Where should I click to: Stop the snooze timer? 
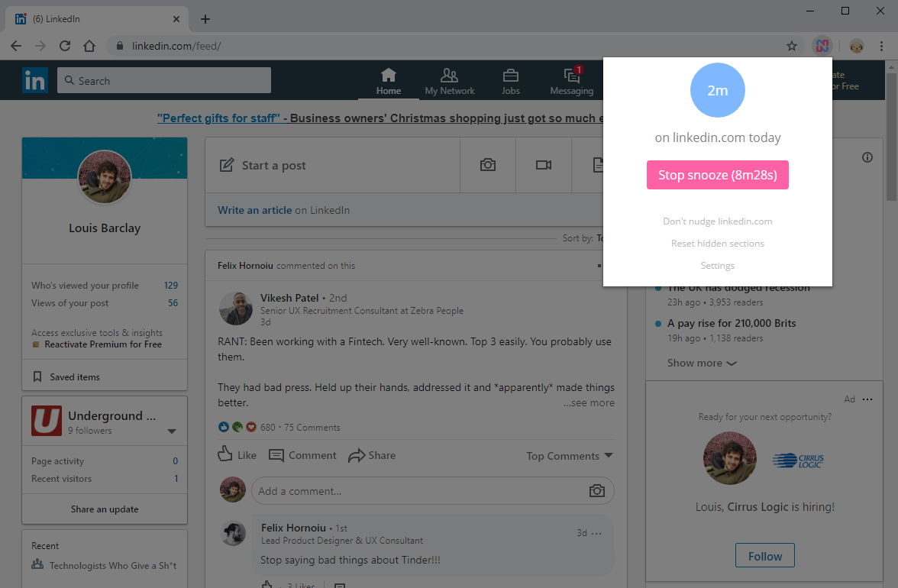717,175
